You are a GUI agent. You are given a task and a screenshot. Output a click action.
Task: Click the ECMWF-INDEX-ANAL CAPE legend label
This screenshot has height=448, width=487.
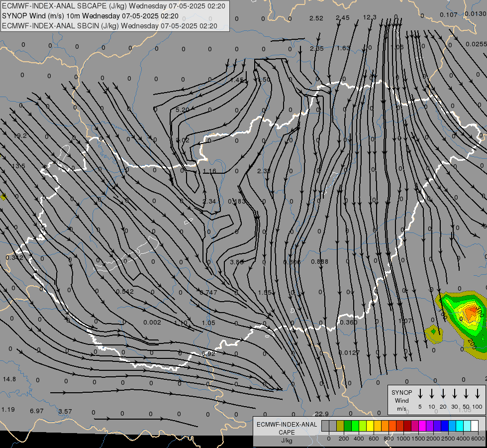pos(287,428)
